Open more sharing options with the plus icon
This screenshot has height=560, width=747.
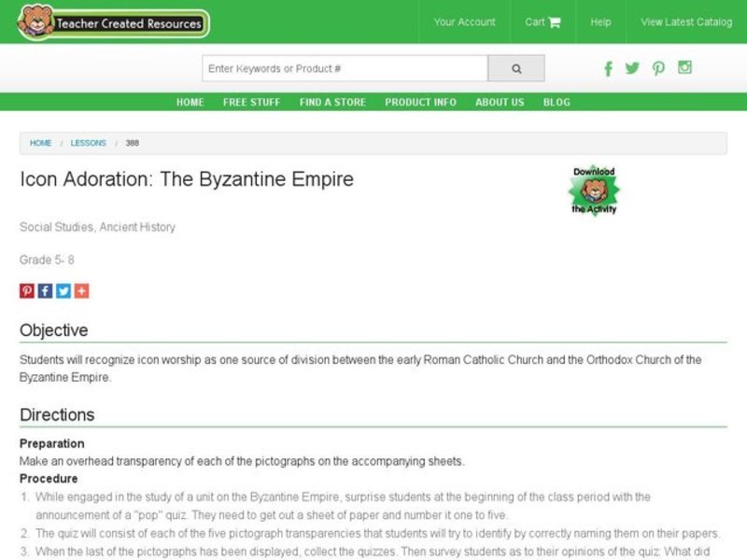(x=80, y=290)
